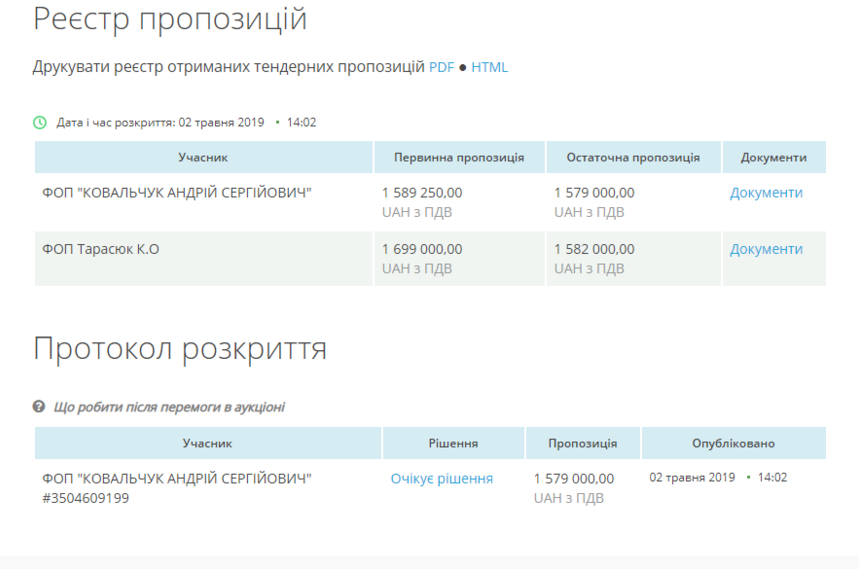Open 'Що робити після перемоги в аукціоні' help
This screenshot has width=859, height=569.
click(x=168, y=407)
